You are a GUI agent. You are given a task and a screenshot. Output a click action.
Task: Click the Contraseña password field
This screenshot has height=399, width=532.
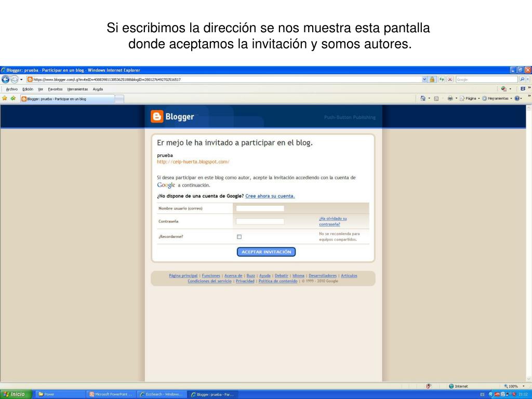pyautogui.click(x=260, y=221)
